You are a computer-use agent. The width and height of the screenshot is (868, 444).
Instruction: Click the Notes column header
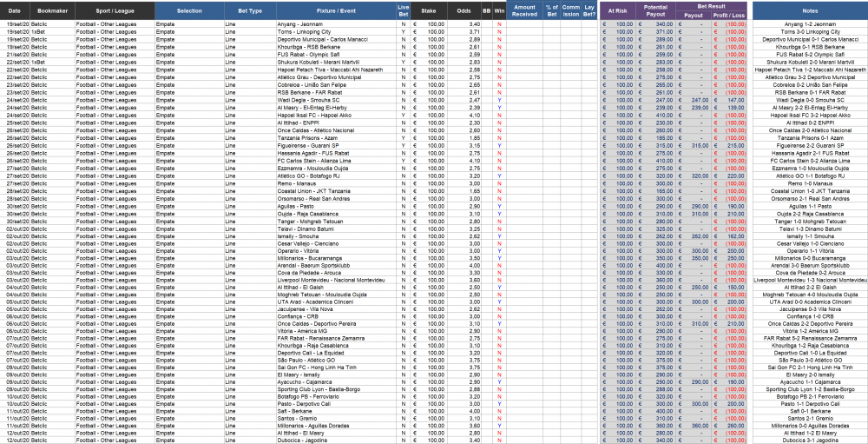[x=810, y=10]
